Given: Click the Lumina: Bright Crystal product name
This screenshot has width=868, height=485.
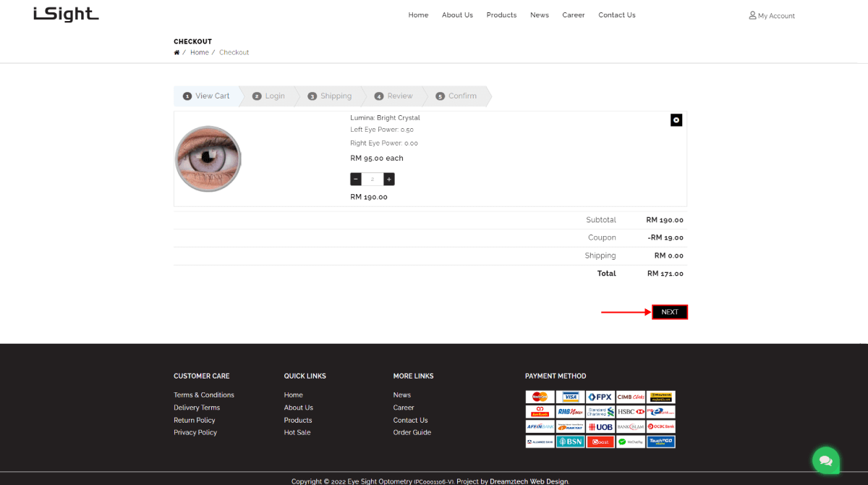Looking at the screenshot, I should point(385,118).
